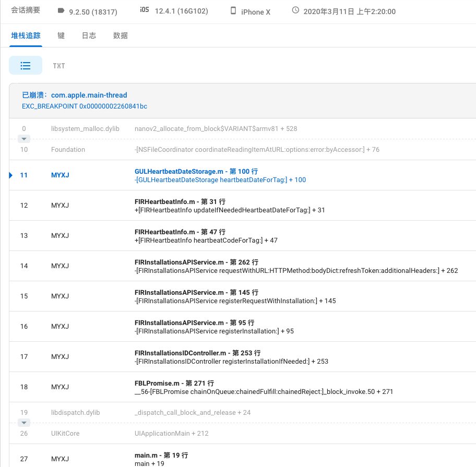The height and width of the screenshot is (467, 476).
Task: Select the 堆栈追踪 stack trace tab
Action: tap(26, 35)
